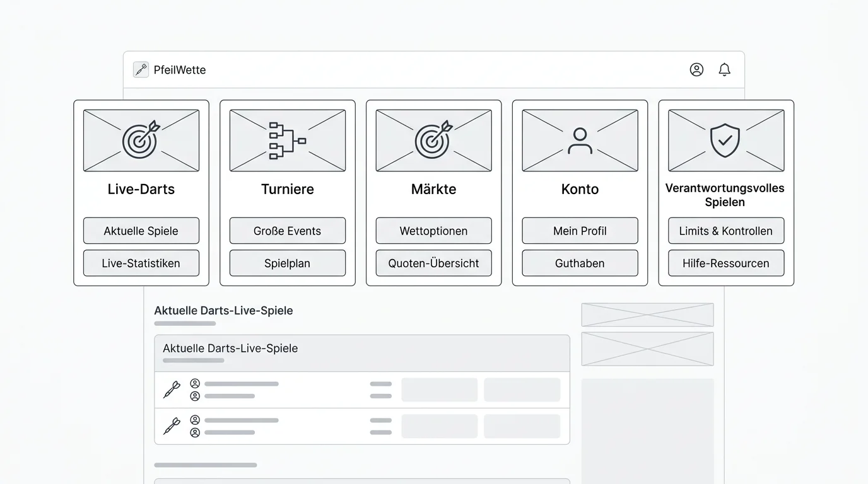
Task: Go to Mein Profil
Action: 580,231
